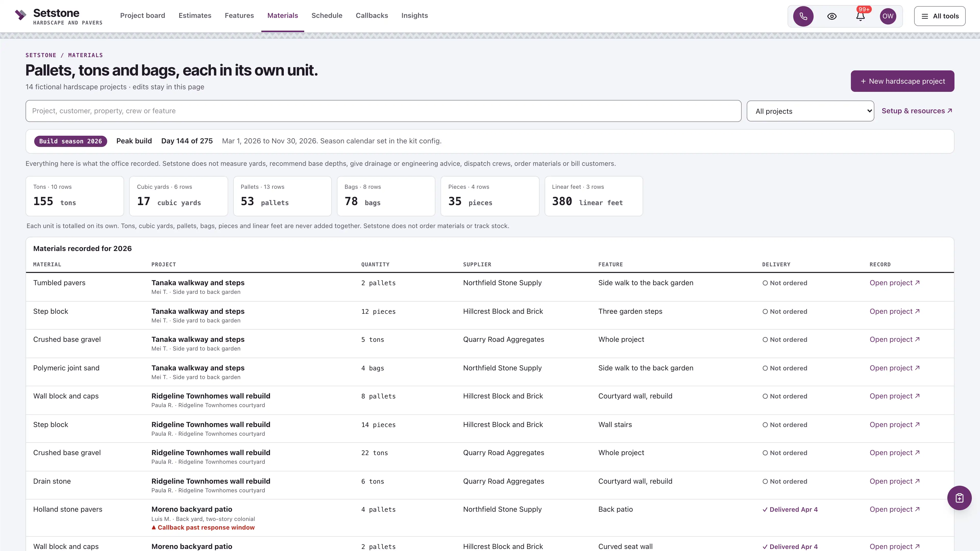Click Delivered Apr 4 on Holland pavers row
This screenshot has height=551, width=980.
point(790,510)
